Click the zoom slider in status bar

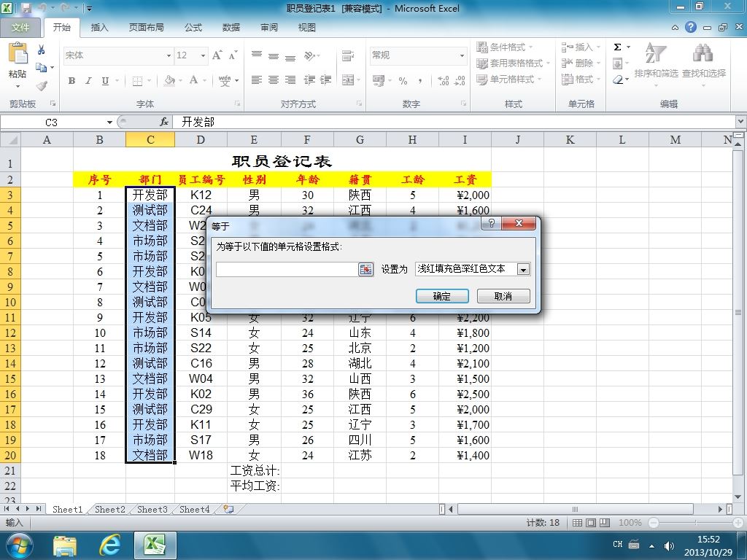[695, 523]
